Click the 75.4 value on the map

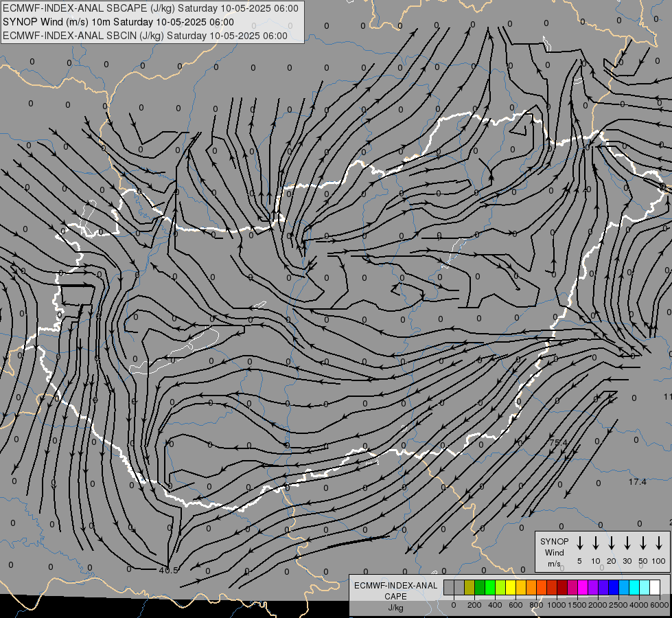(x=558, y=442)
